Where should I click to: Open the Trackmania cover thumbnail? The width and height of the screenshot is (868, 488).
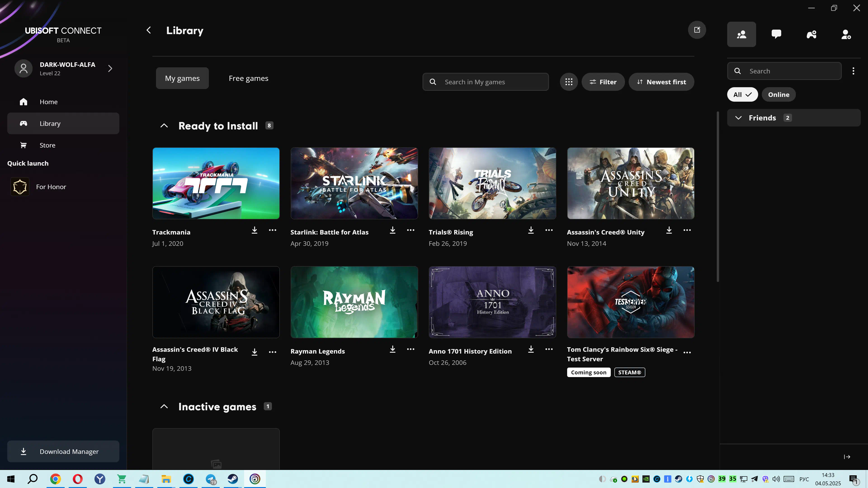(x=216, y=183)
